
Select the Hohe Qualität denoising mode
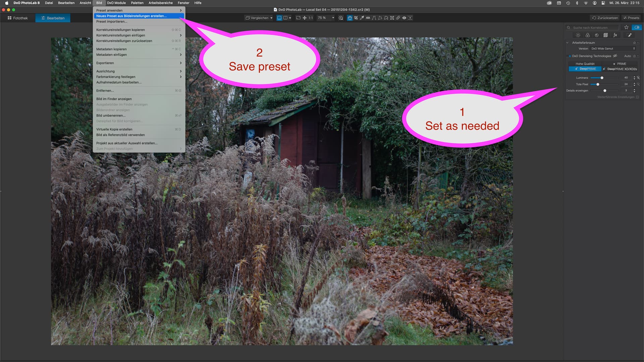[x=585, y=64]
